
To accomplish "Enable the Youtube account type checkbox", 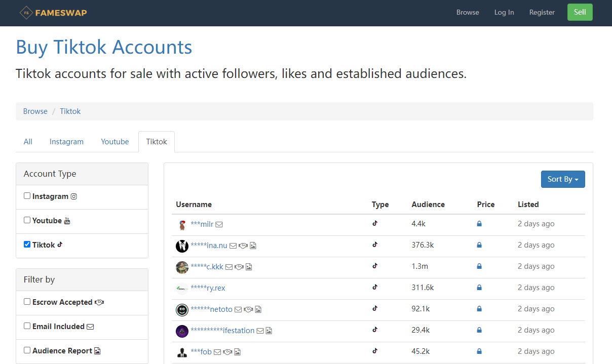I will click(27, 220).
